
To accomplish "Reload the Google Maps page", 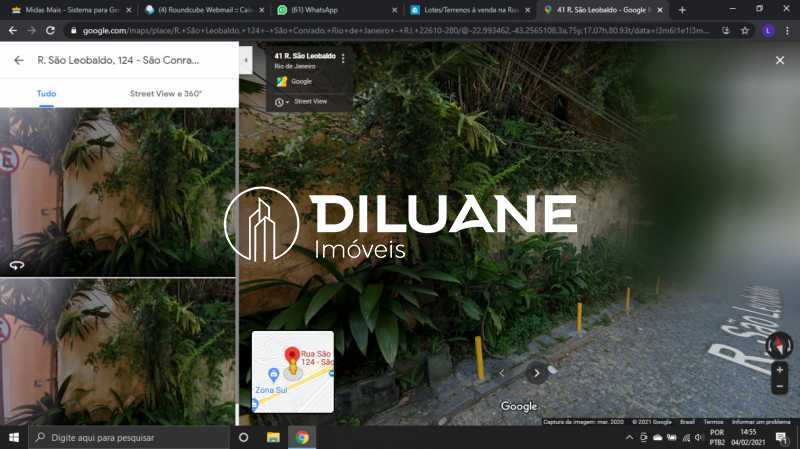I will pyautogui.click(x=50, y=31).
